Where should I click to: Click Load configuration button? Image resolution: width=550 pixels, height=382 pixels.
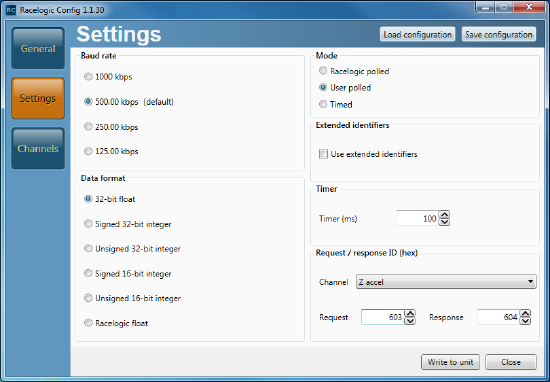pos(417,34)
